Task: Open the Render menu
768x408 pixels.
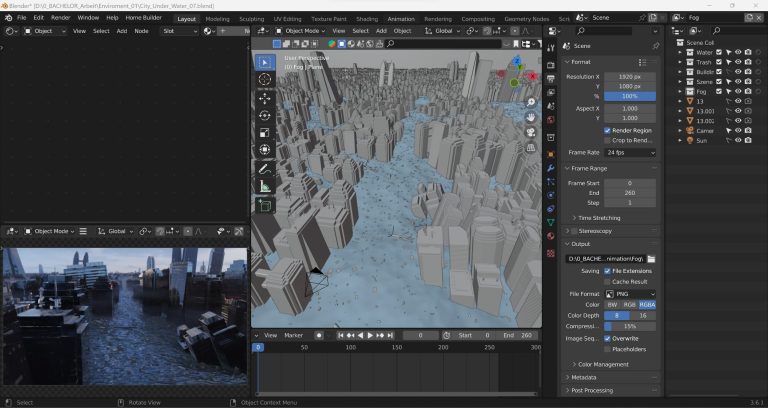Action: 61,18
